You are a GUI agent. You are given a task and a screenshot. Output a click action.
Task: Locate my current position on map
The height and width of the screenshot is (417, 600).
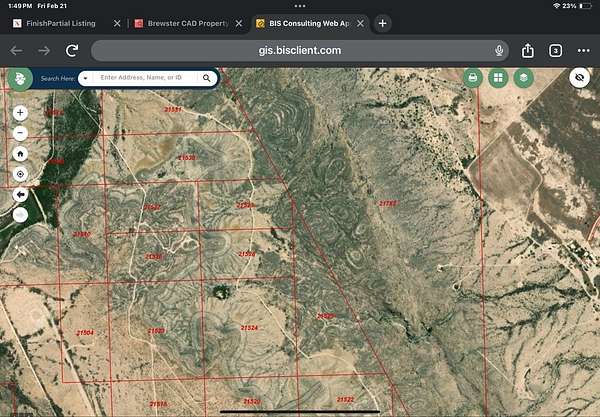[20, 174]
